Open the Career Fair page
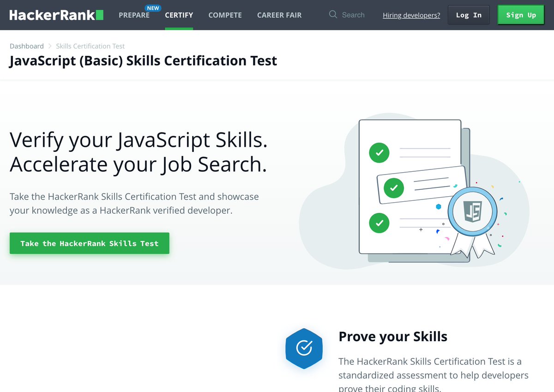This screenshot has height=392, width=554. click(x=279, y=15)
